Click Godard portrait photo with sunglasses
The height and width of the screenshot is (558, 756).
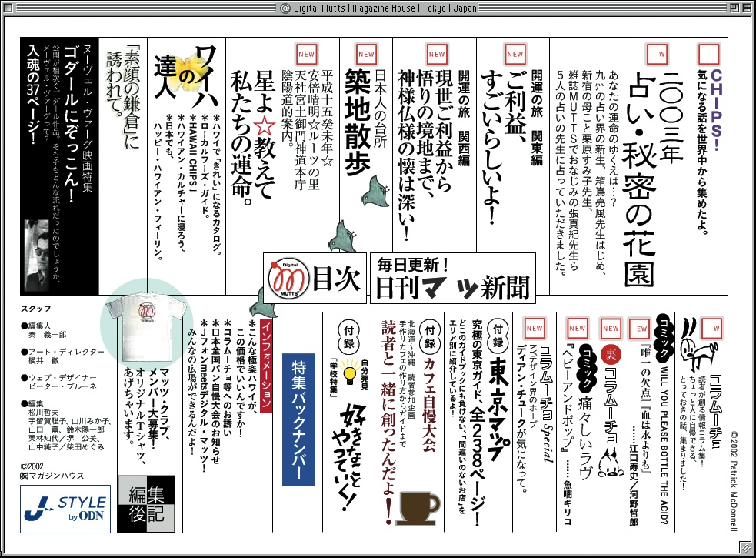[x=37, y=255]
